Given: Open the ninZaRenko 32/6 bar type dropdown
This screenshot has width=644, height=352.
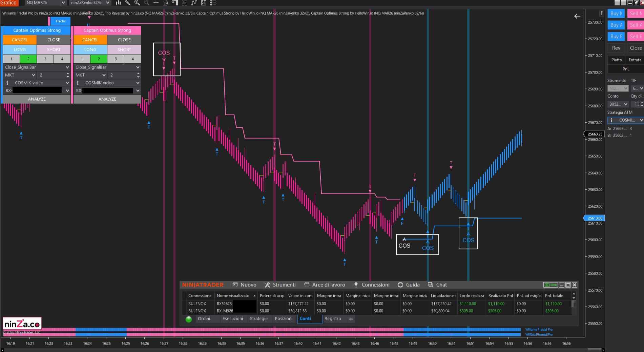Looking at the screenshot, I should click(108, 3).
